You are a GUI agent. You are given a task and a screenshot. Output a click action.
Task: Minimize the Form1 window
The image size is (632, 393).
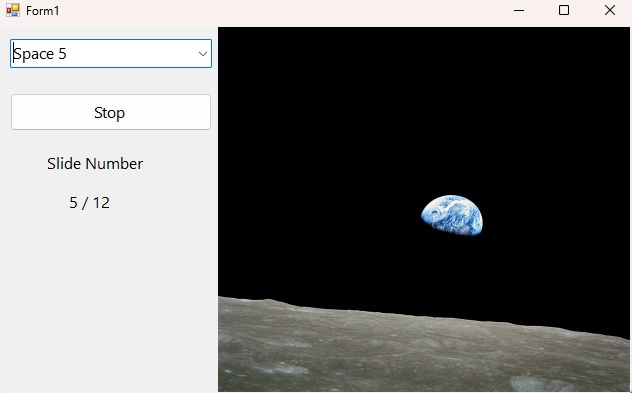coord(519,10)
